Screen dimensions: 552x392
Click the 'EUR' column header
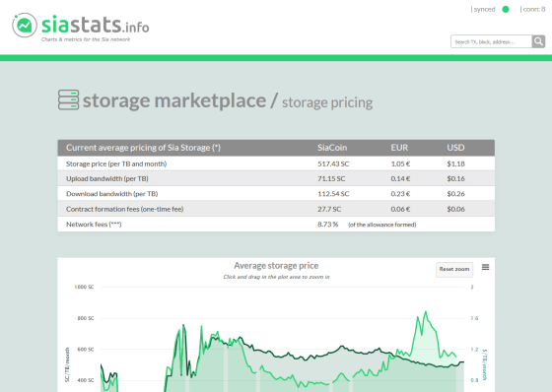[399, 148]
